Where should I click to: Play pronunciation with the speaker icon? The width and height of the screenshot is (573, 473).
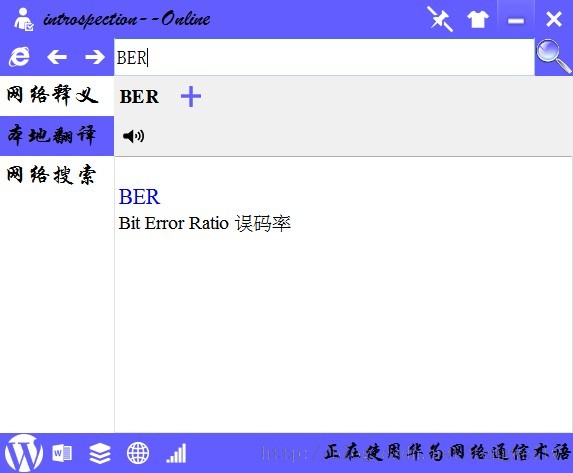[133, 136]
